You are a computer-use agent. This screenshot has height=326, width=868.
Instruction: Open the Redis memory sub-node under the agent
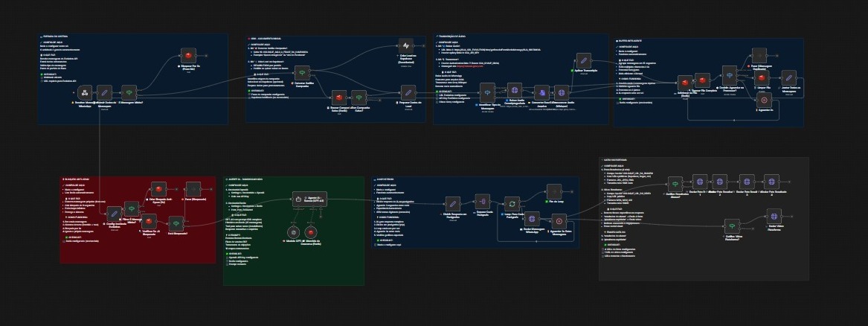pyautogui.click(x=312, y=232)
